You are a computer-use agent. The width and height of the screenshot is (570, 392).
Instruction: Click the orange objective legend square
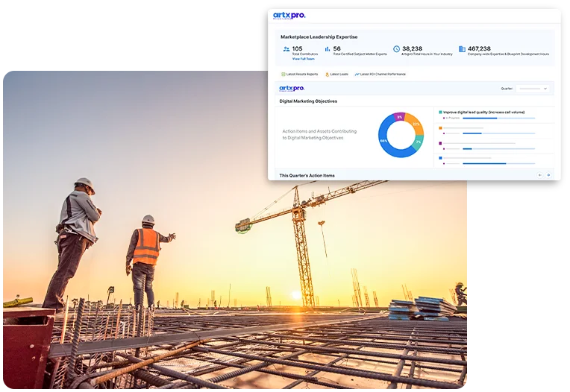click(x=441, y=128)
